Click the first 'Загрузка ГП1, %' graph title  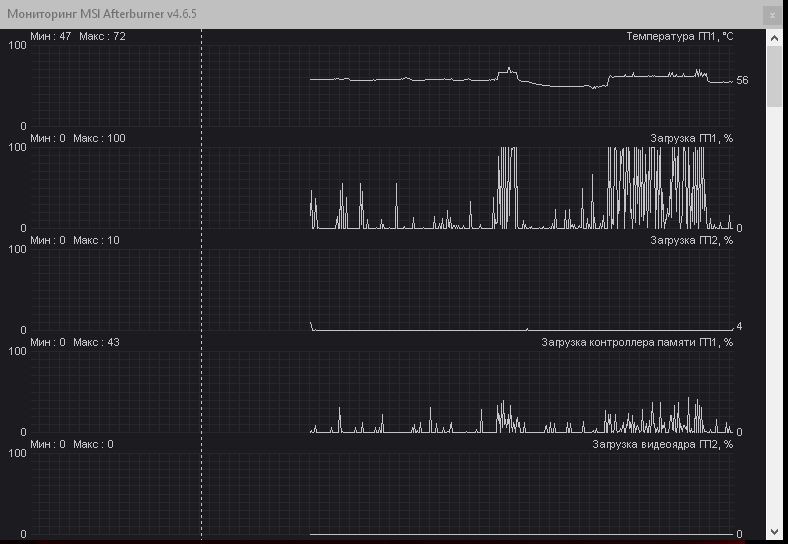(x=692, y=138)
